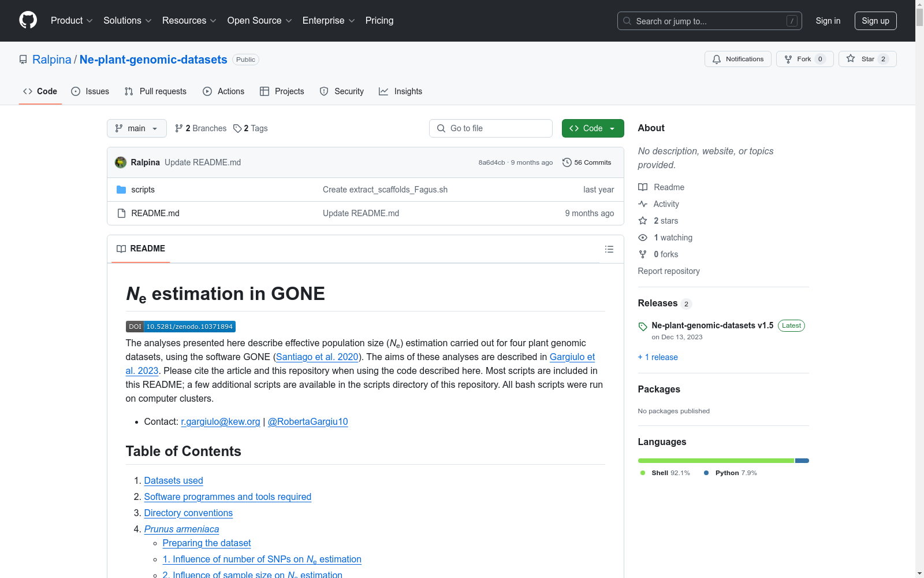The width and height of the screenshot is (924, 578).
Task: Click the Notifications bell button
Action: pyautogui.click(x=738, y=59)
